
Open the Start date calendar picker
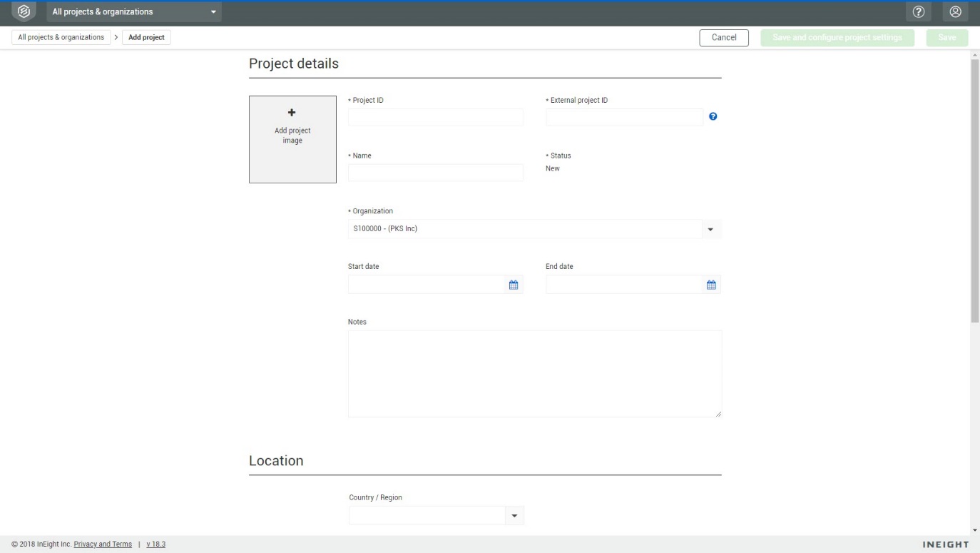(513, 284)
